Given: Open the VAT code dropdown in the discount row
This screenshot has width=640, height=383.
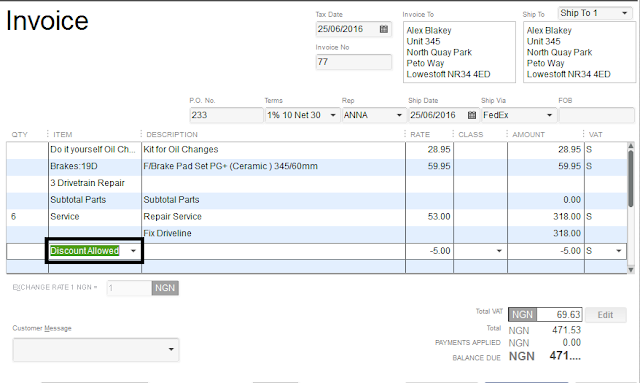Looking at the screenshot, I should pos(619,251).
